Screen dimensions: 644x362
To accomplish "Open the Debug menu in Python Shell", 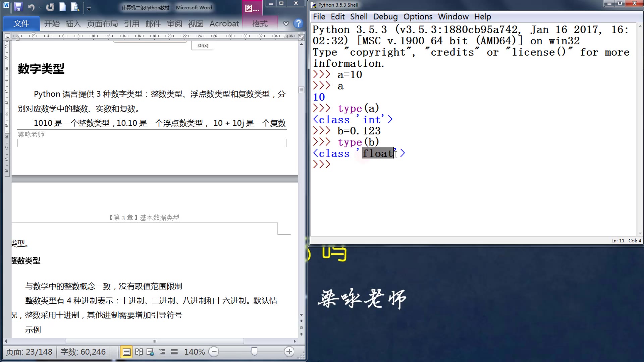I will tap(385, 17).
